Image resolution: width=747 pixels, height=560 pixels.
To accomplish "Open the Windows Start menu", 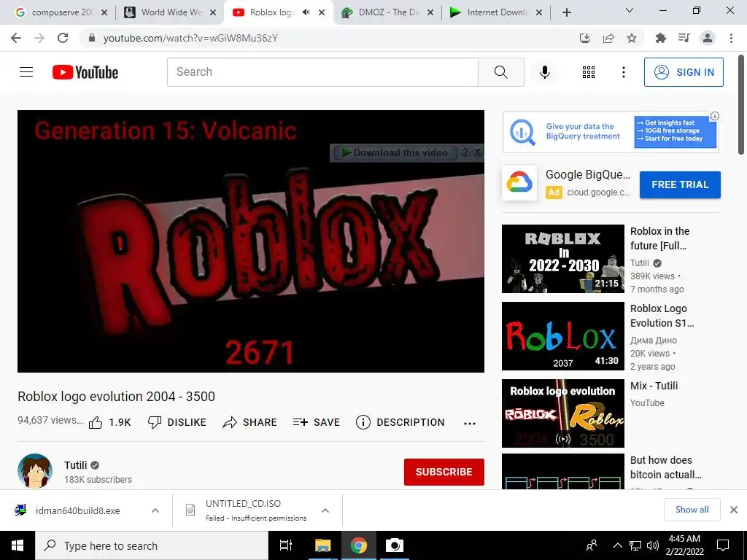I will coord(18,545).
